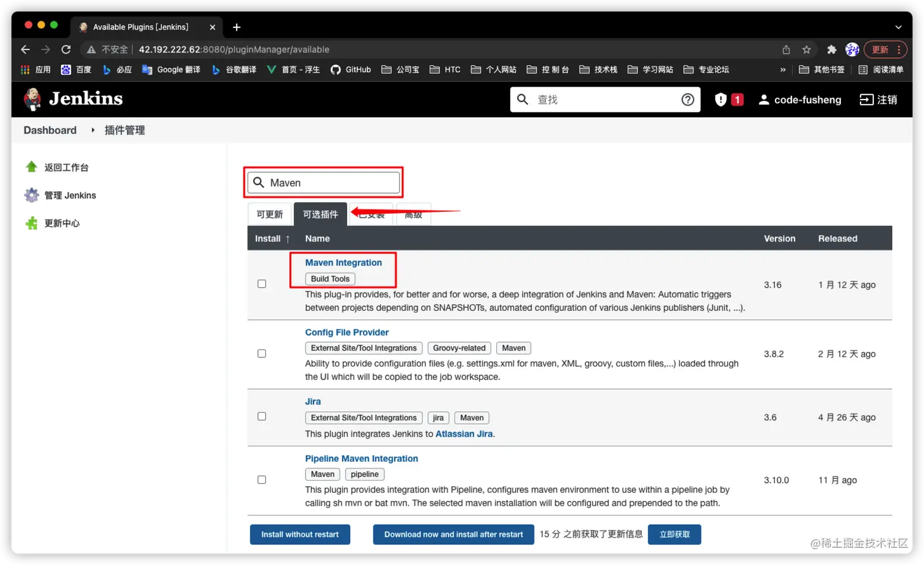Viewport: 924px width, 565px height.
Task: Open the HTC bookmark folder
Action: (445, 70)
